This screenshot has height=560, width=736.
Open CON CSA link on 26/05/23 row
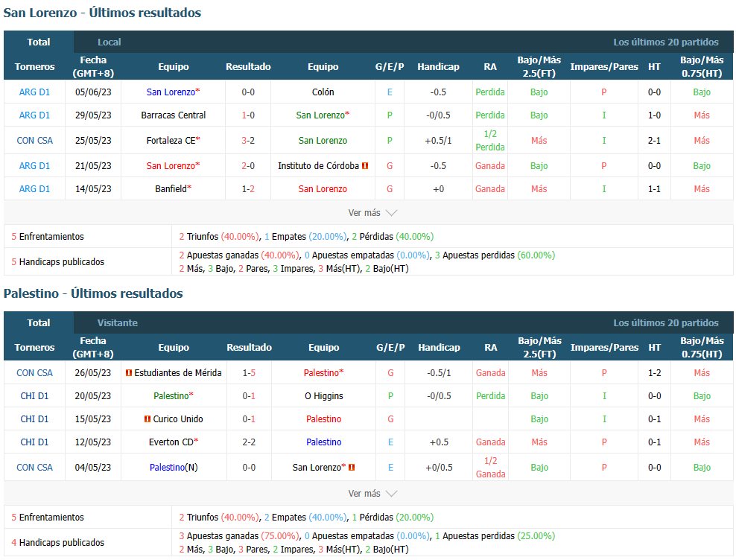click(35, 372)
